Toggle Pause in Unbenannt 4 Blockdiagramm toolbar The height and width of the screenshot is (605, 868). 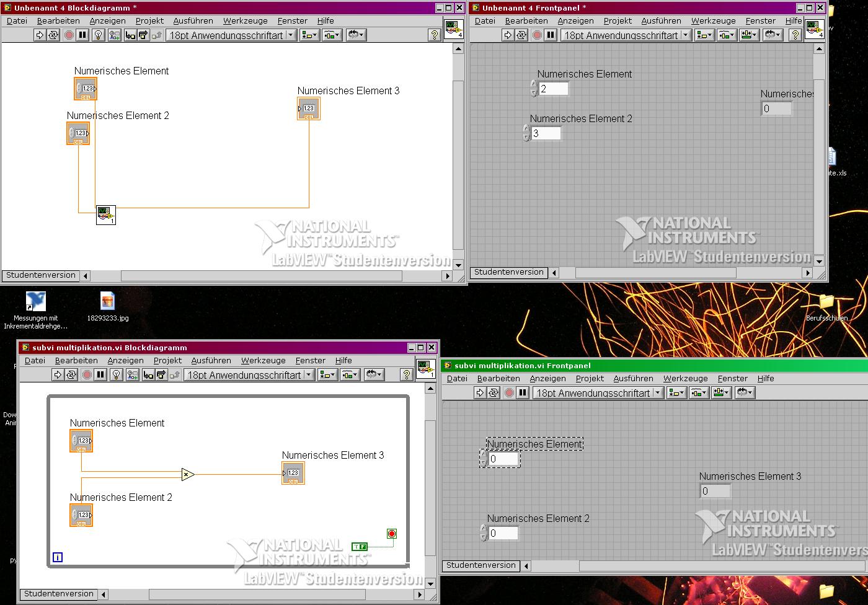click(x=82, y=35)
